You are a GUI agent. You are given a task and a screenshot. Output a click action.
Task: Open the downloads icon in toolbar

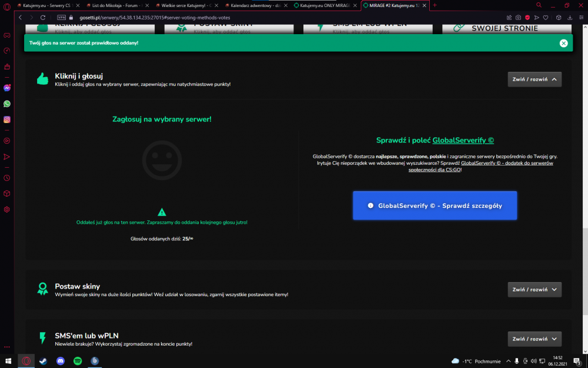click(570, 18)
